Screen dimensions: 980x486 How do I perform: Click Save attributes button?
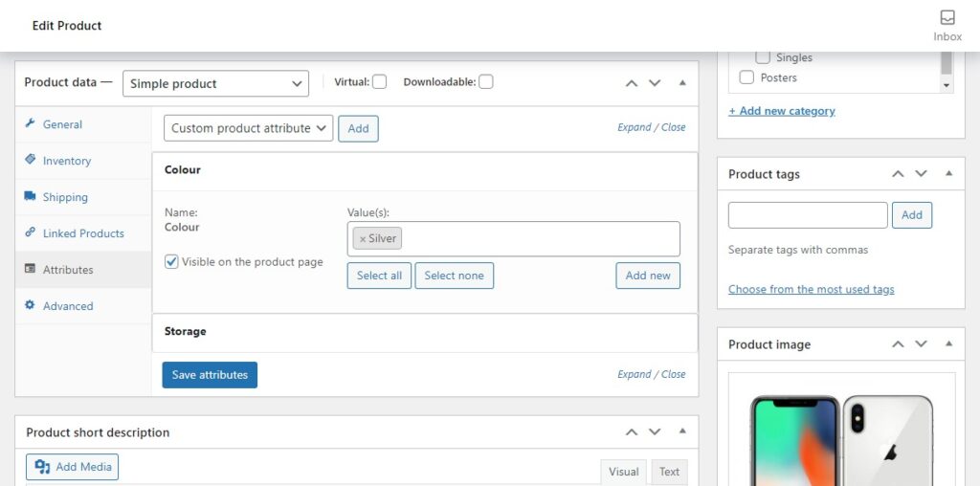[x=210, y=375]
